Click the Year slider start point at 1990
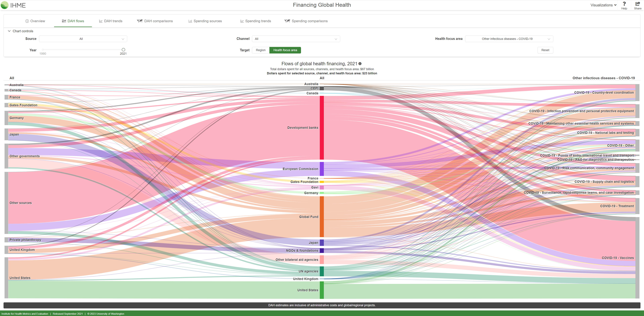 [43, 50]
